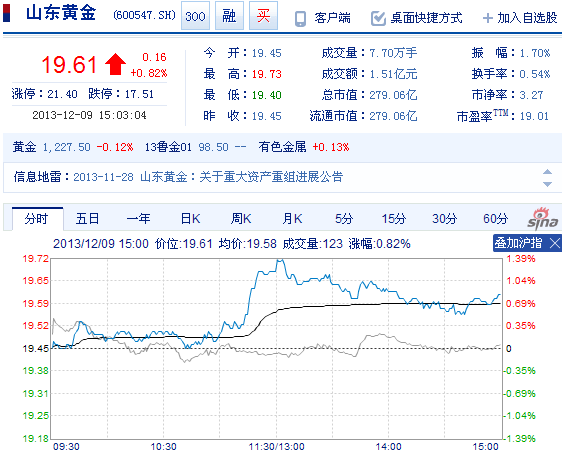Viewport: 562px width, 450px height.
Task: Switch to the 月K monthly candlestick tab
Action: click(x=292, y=219)
